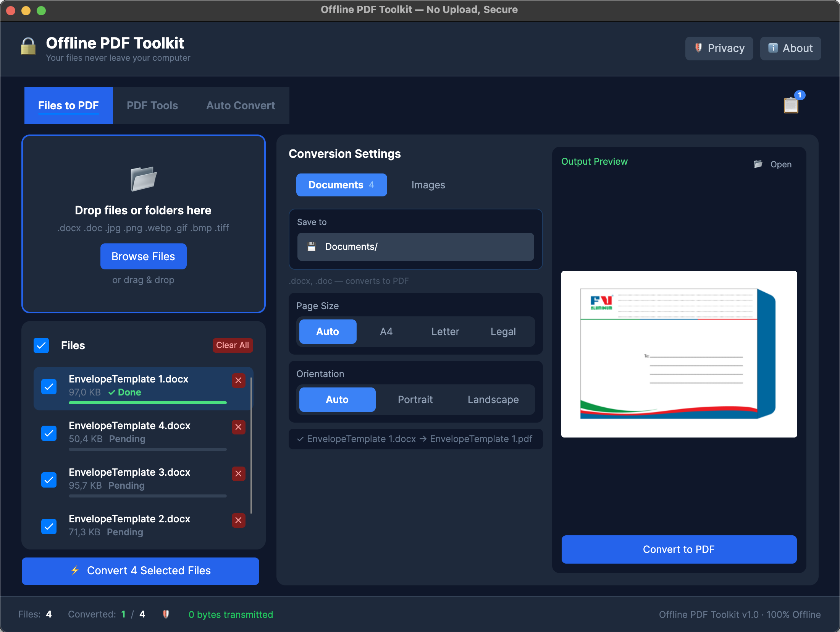Click Convert 4 Selected Files

[140, 571]
